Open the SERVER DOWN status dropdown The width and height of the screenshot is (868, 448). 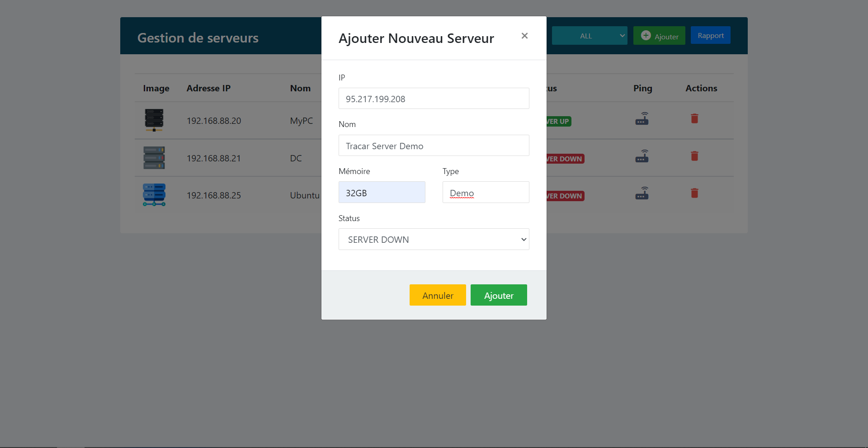434,239
